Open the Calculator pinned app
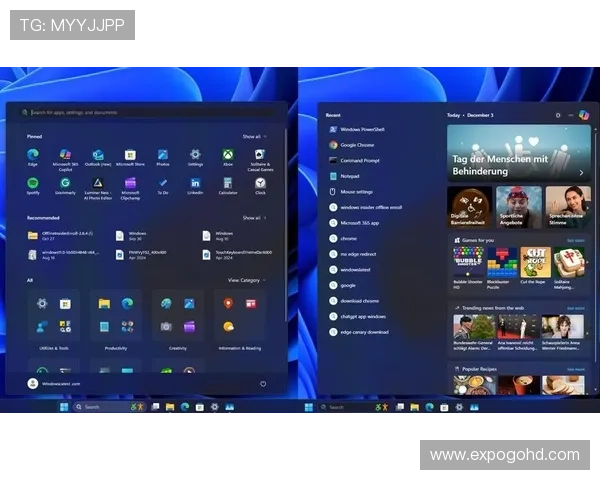The width and height of the screenshot is (600, 480). point(228,184)
